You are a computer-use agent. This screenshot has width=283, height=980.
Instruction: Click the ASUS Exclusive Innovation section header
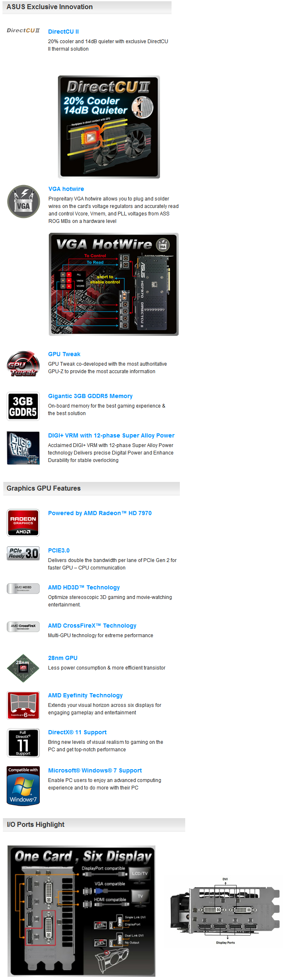pos(87,7)
